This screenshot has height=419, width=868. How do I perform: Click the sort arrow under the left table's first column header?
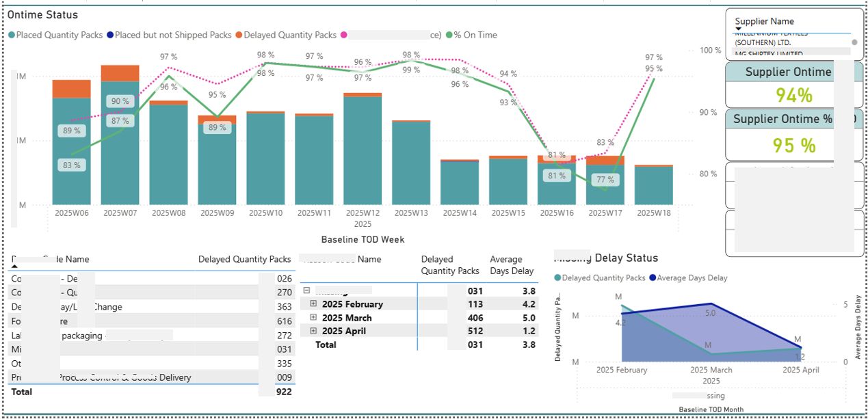pos(15,267)
